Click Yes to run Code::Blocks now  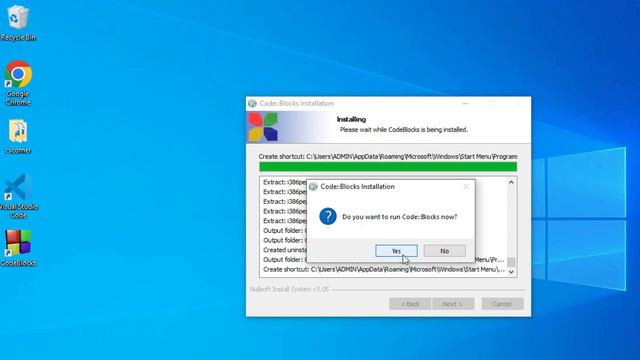click(396, 251)
